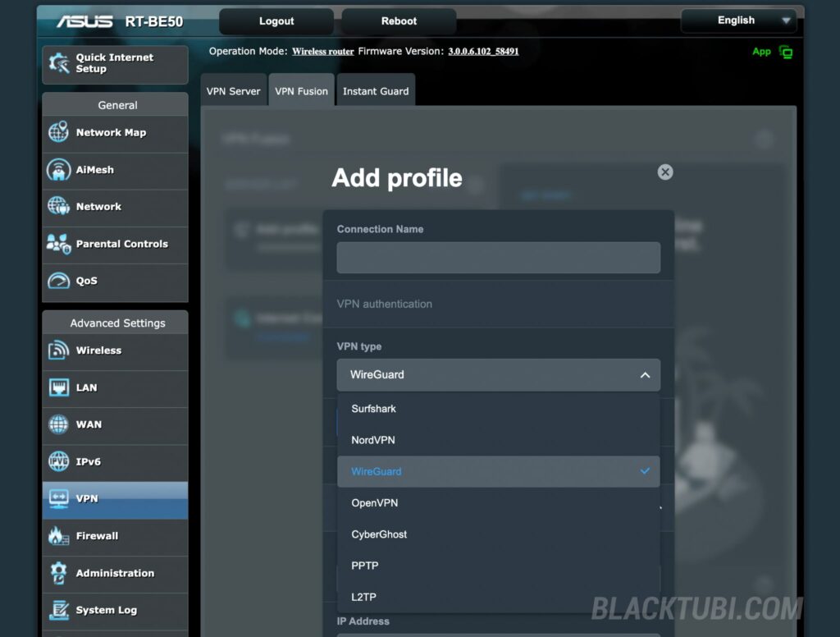Close the Add profile dialog
This screenshot has height=637, width=840.
point(665,172)
